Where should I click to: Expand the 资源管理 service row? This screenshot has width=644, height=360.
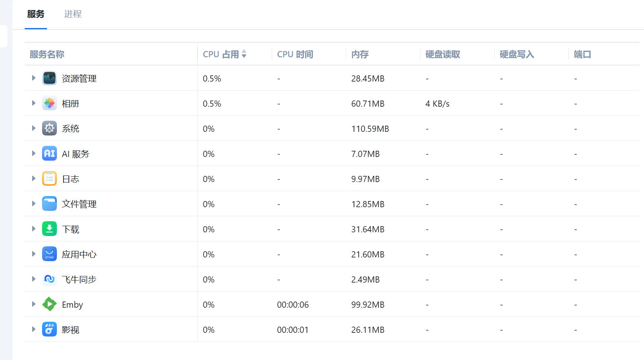tap(34, 78)
